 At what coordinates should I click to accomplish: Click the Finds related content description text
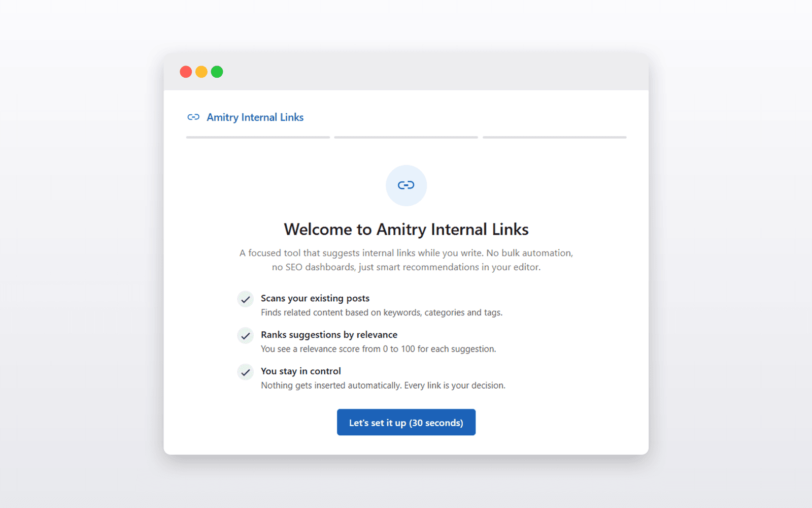point(382,312)
